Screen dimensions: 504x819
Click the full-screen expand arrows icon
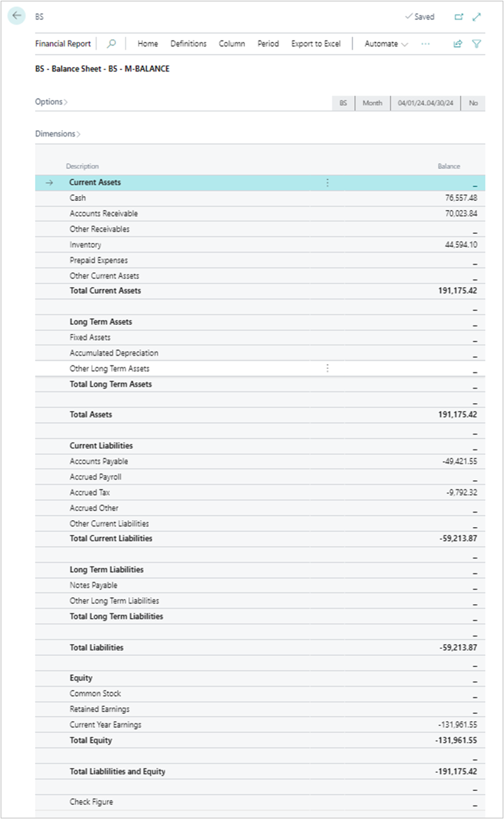click(x=477, y=16)
